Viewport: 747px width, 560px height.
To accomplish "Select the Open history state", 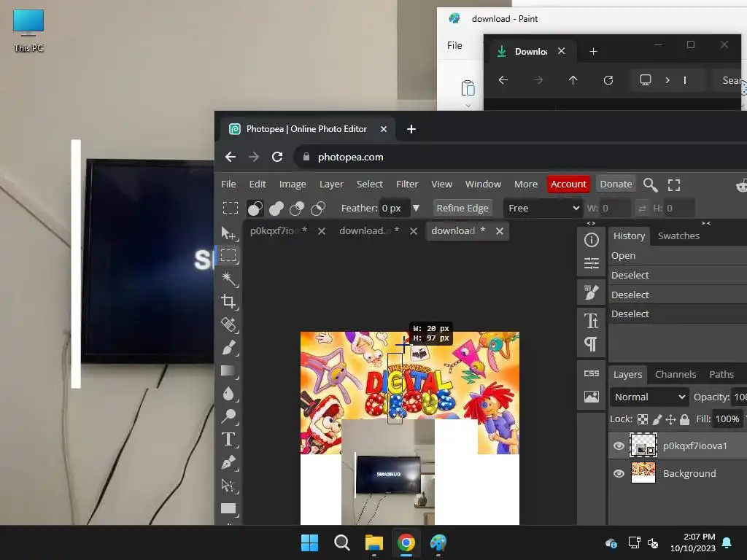I will pyautogui.click(x=678, y=256).
